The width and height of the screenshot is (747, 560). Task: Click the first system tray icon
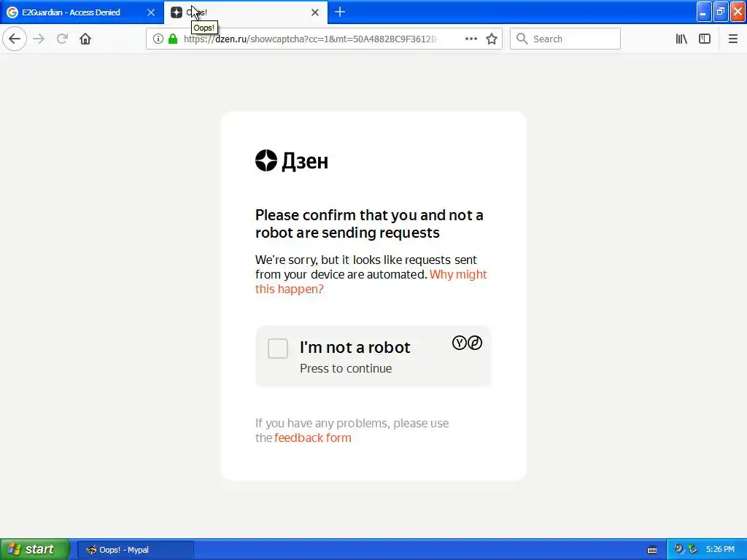point(679,549)
